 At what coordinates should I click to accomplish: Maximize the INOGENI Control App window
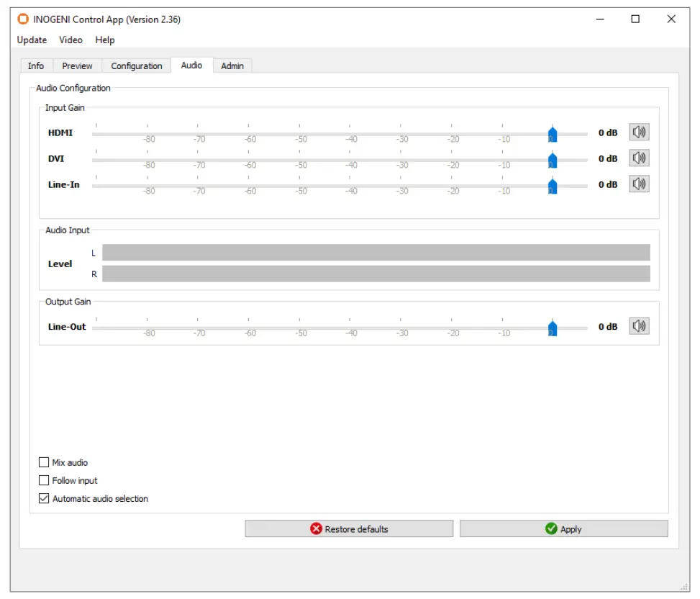[x=635, y=19]
